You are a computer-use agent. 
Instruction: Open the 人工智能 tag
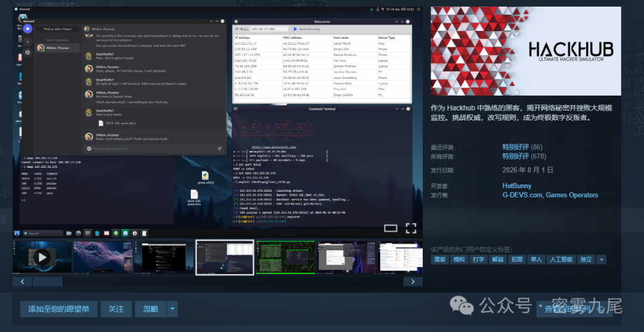[561, 260]
